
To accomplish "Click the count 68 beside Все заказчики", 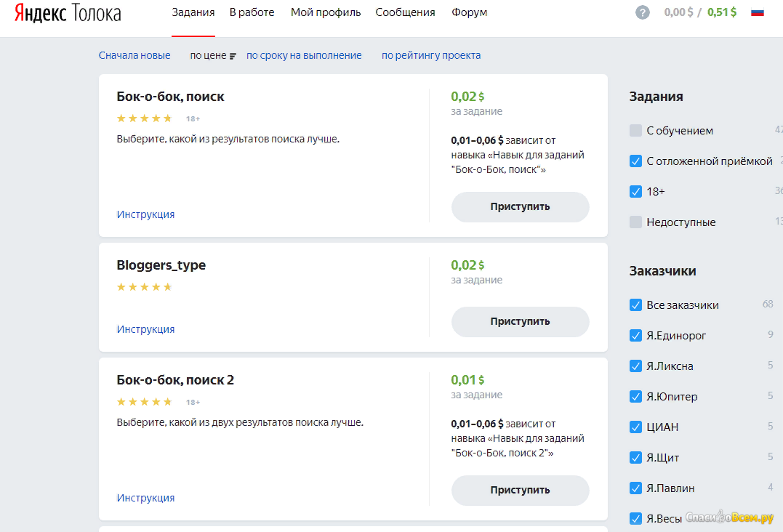I will (768, 304).
